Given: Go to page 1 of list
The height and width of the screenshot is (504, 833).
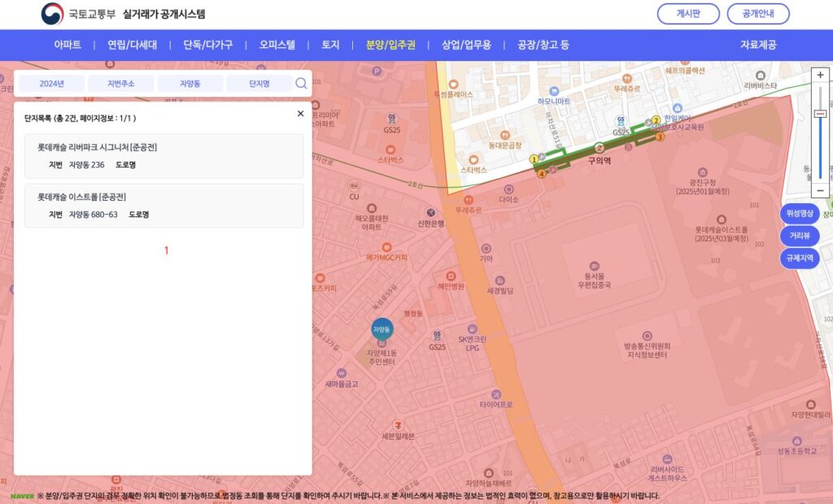Looking at the screenshot, I should pos(166,250).
